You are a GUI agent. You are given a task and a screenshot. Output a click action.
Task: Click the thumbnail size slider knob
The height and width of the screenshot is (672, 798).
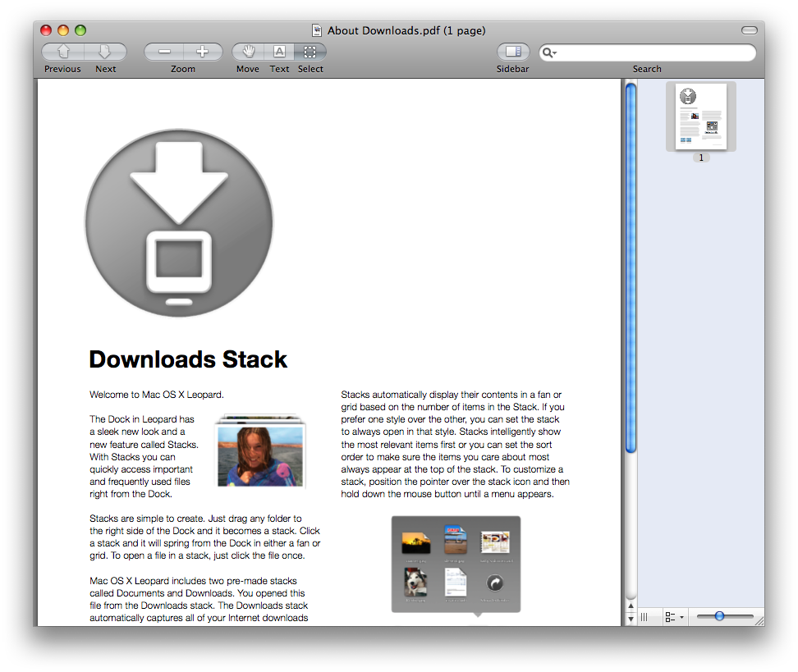point(719,616)
